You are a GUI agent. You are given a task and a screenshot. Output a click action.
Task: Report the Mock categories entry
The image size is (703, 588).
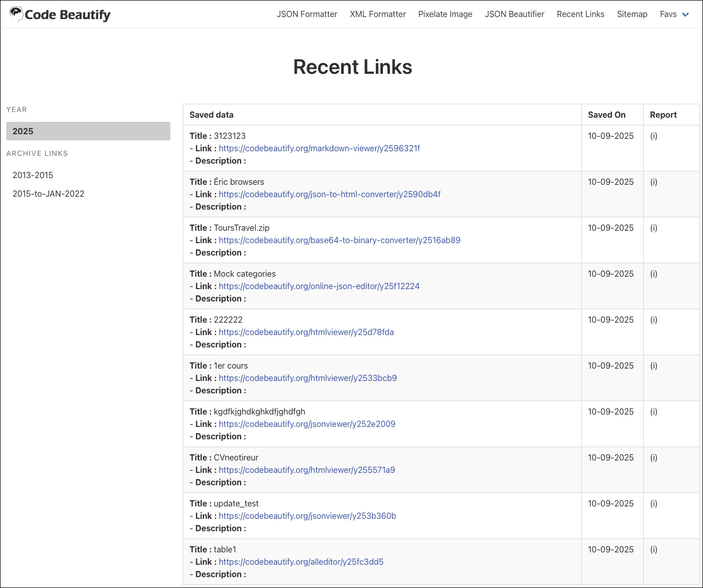point(653,274)
